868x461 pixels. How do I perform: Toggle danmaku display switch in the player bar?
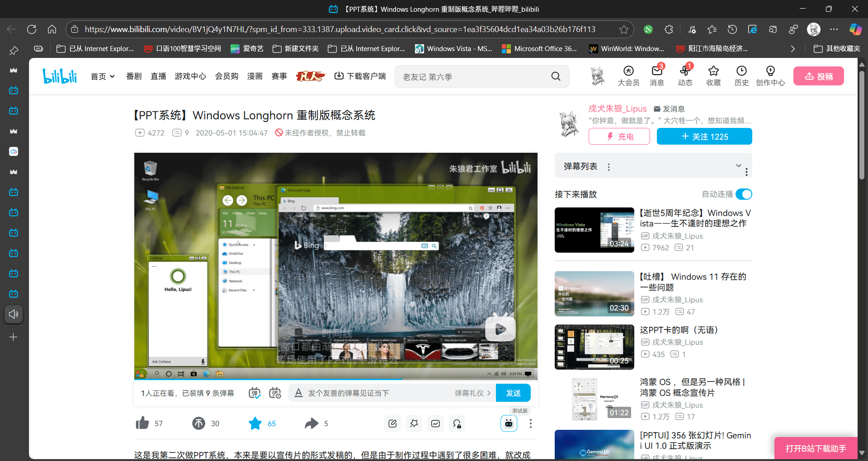pos(255,393)
